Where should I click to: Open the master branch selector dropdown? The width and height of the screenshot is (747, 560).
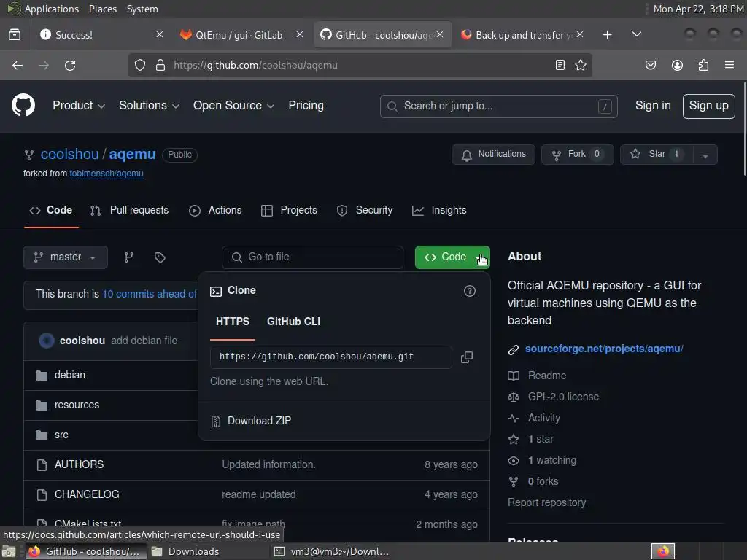coord(65,257)
